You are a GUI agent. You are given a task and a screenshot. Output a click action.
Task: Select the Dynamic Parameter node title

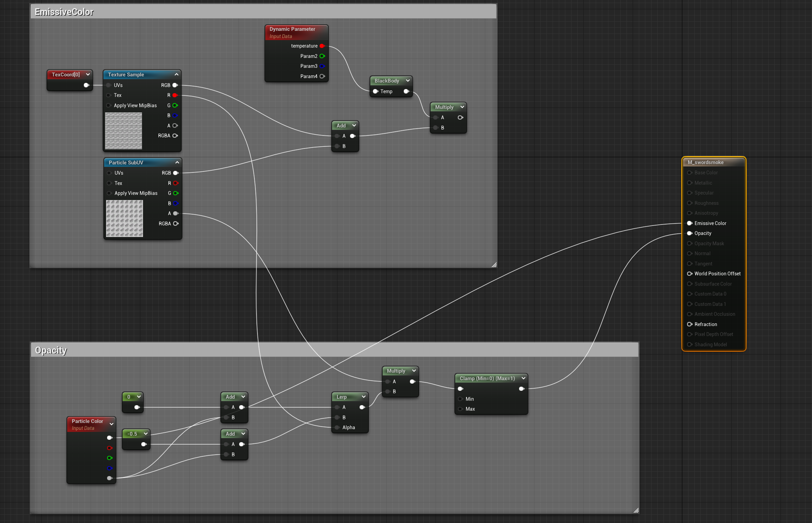point(292,29)
